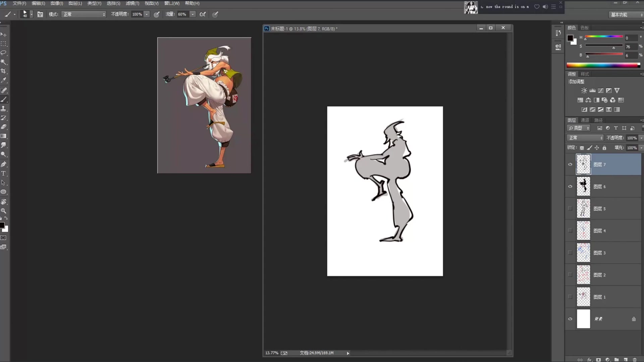The image size is (644, 362).
Task: Add Brightness/Contrast adjustment (sun icon)
Action: (x=584, y=90)
